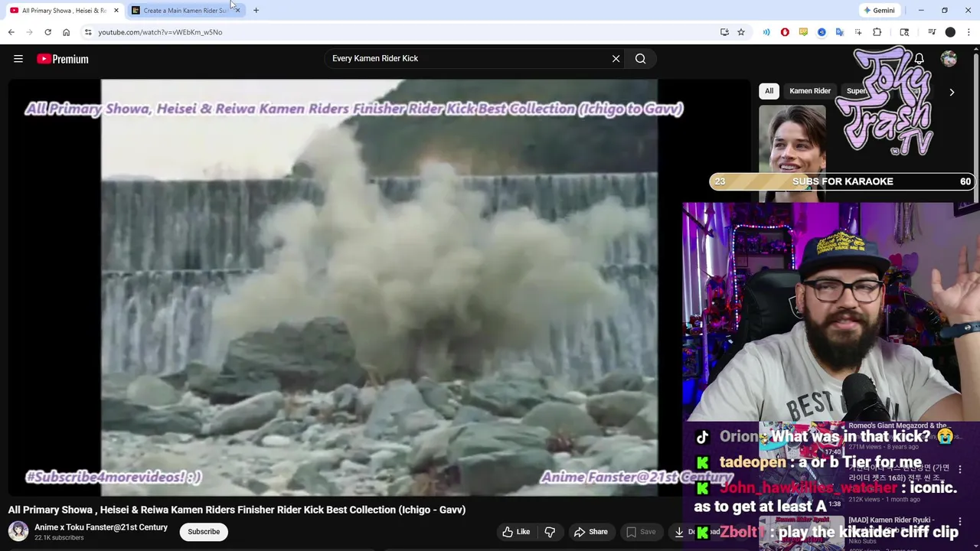Select the Super filter chip
Viewport: 980px width, 551px height.
point(857,91)
